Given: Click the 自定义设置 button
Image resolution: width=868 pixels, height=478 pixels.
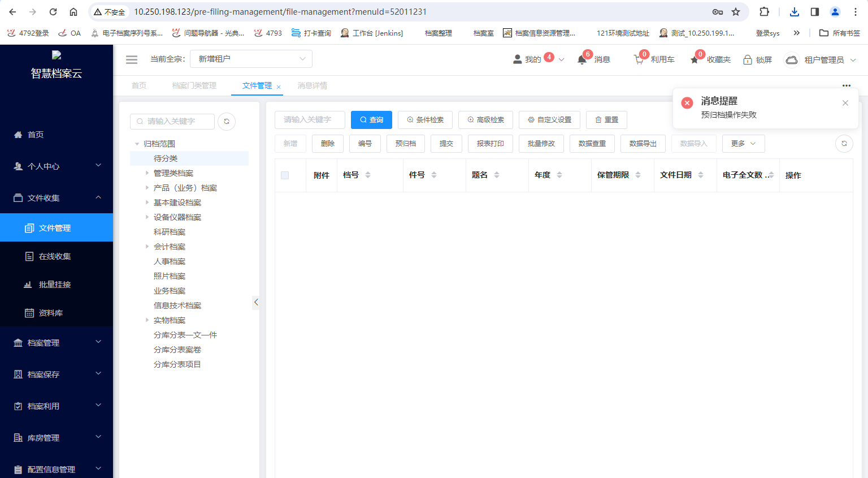Looking at the screenshot, I should point(549,120).
